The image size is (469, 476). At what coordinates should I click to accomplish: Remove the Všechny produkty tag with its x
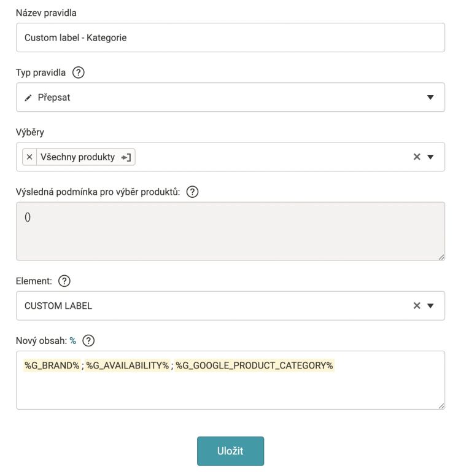pyautogui.click(x=29, y=157)
